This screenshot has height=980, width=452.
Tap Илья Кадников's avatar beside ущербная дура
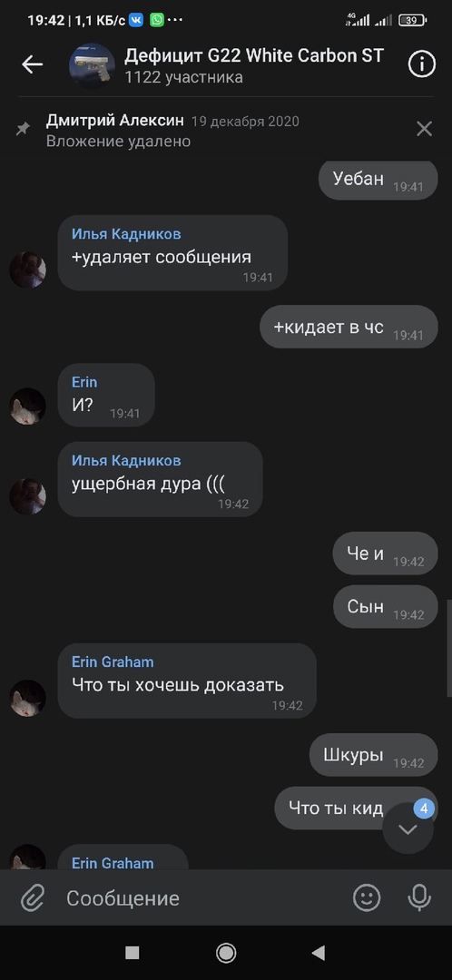[x=27, y=497]
